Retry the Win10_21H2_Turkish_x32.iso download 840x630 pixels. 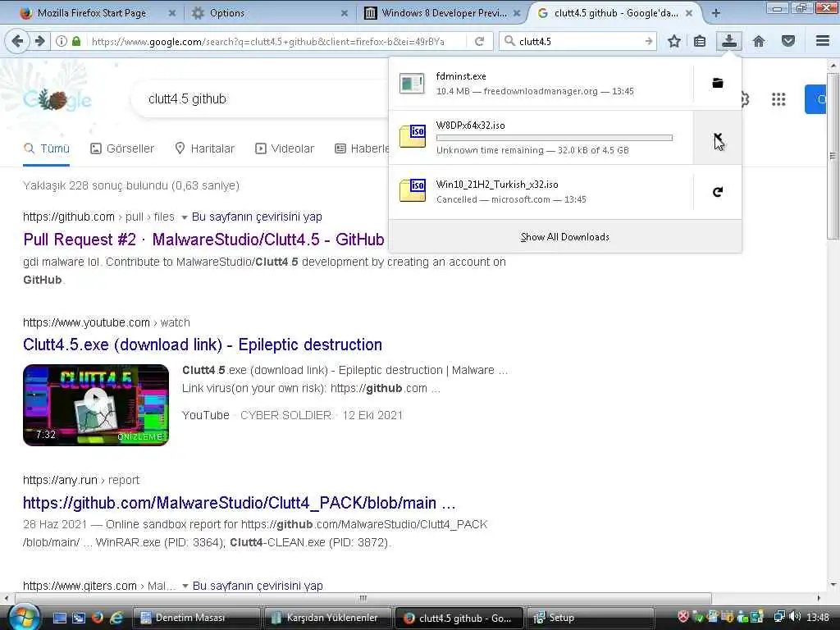[x=718, y=192]
